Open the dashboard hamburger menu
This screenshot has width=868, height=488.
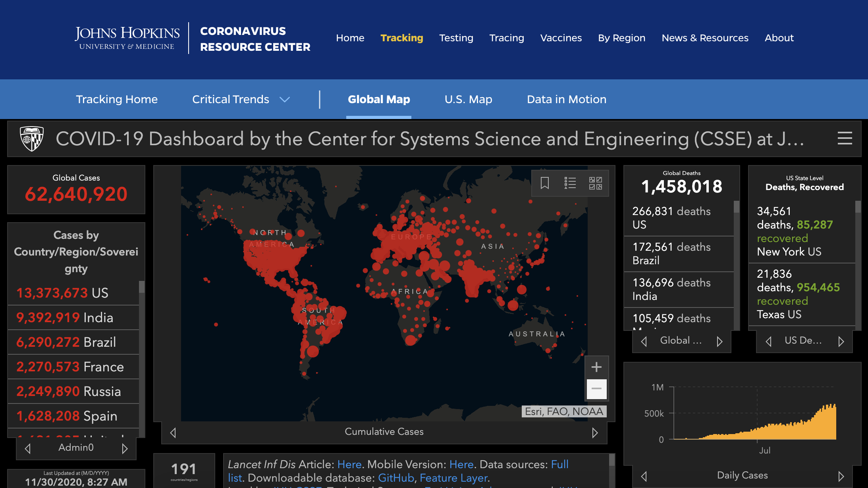[845, 138]
